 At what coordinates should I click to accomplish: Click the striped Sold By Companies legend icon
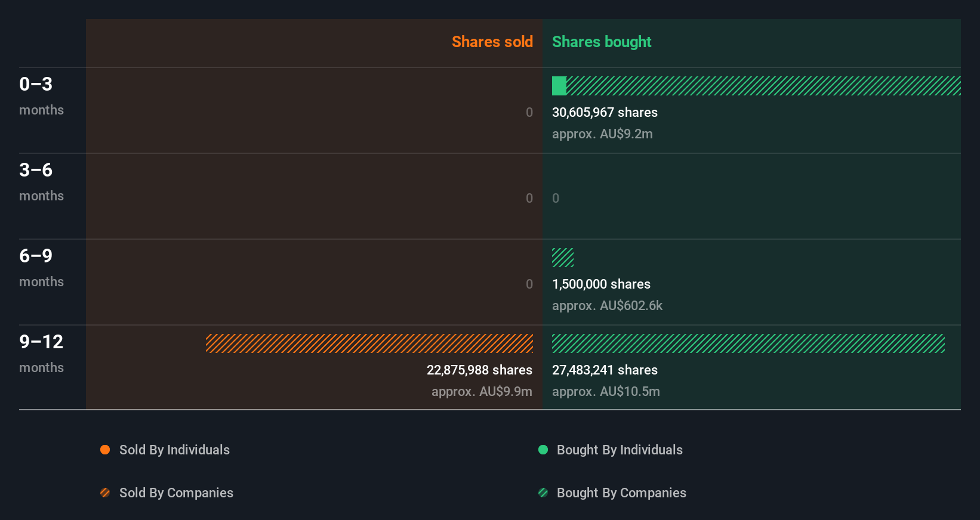(105, 493)
